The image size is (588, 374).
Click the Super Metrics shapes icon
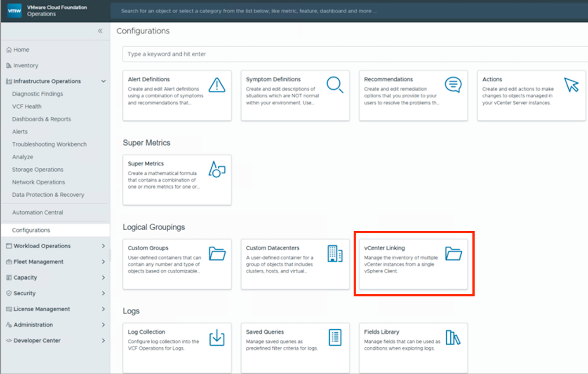click(217, 169)
